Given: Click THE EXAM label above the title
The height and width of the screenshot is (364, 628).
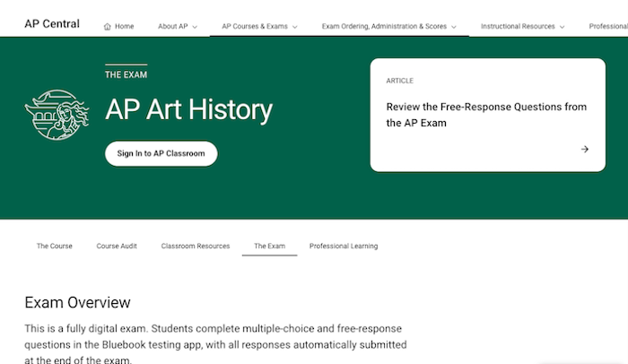Looking at the screenshot, I should tap(126, 74).
